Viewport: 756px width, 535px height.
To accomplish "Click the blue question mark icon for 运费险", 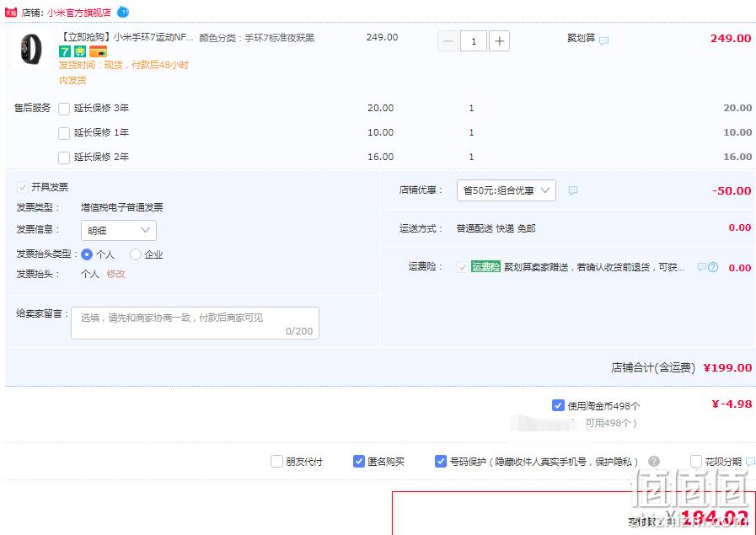I will point(713,267).
